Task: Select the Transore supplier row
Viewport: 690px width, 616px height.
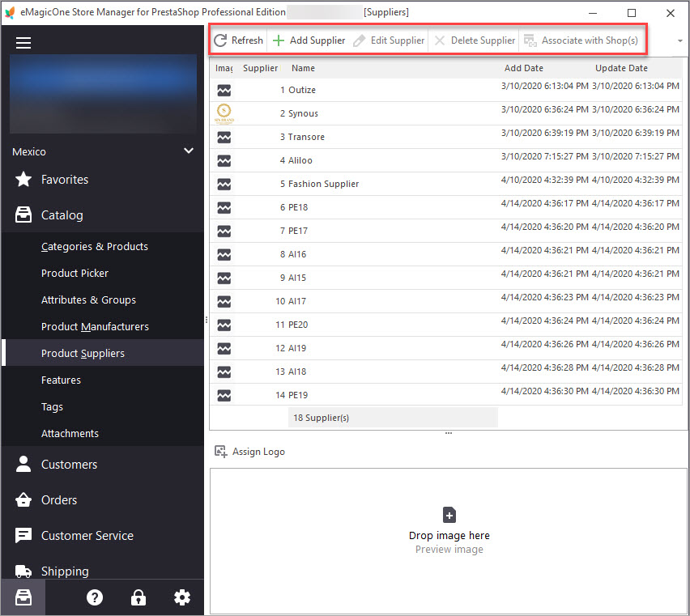Action: pyautogui.click(x=445, y=137)
